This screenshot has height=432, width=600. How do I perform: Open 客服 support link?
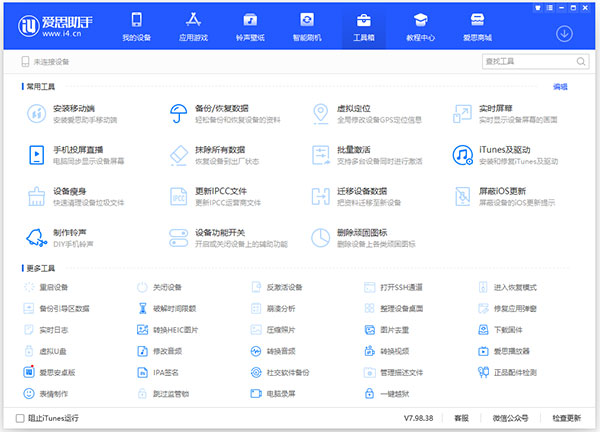tap(461, 417)
